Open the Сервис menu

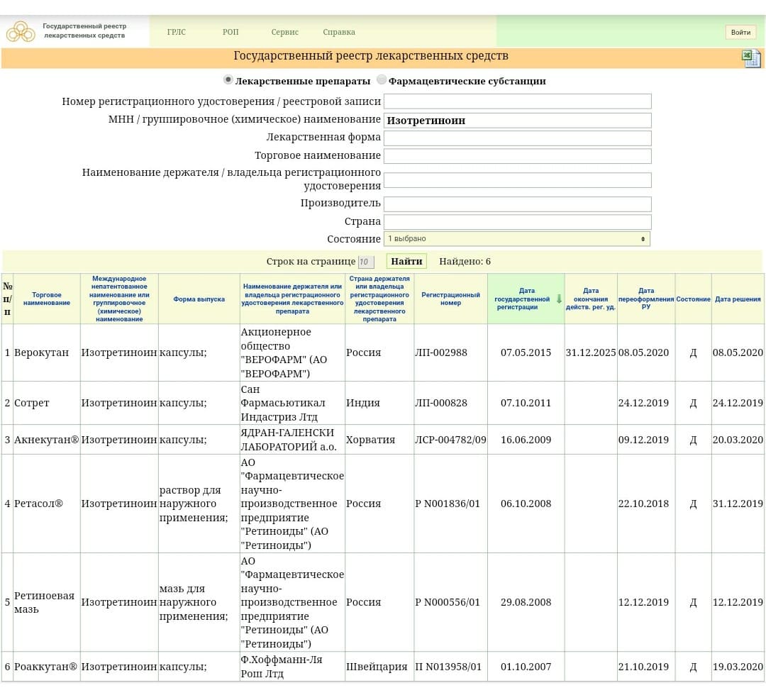pyautogui.click(x=284, y=32)
